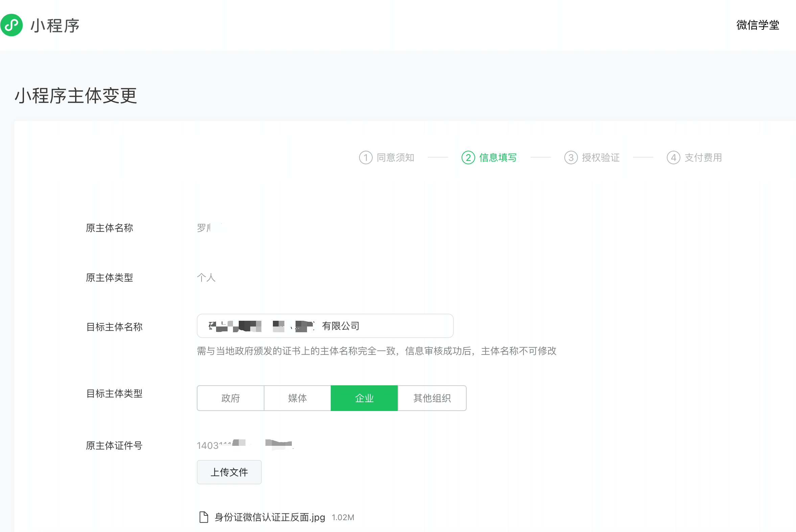Click the green Mini Program logo icon

(11, 25)
